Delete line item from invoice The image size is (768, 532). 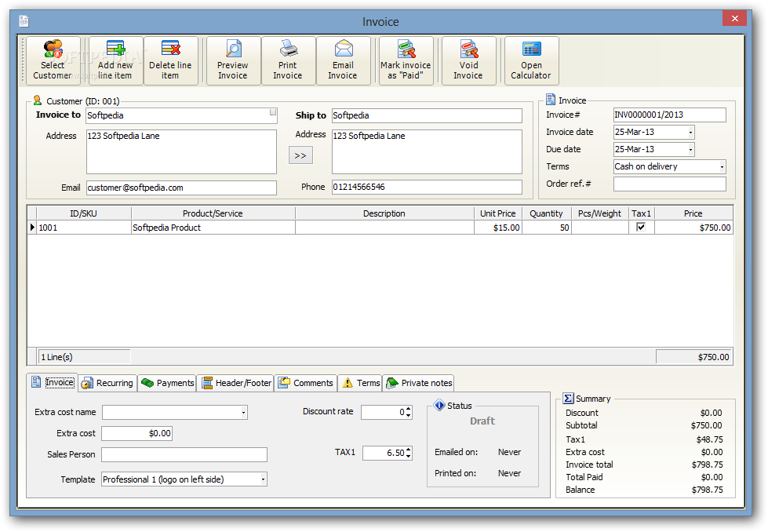tap(170, 60)
